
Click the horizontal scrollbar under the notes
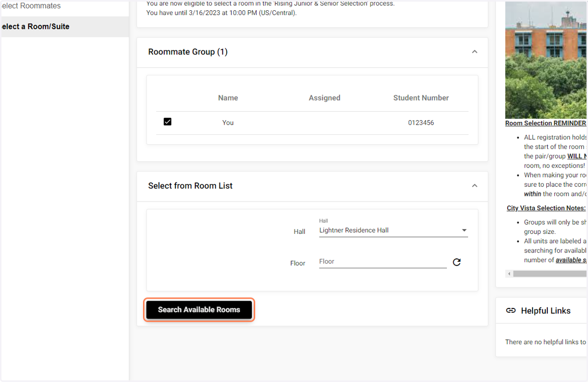(x=550, y=274)
